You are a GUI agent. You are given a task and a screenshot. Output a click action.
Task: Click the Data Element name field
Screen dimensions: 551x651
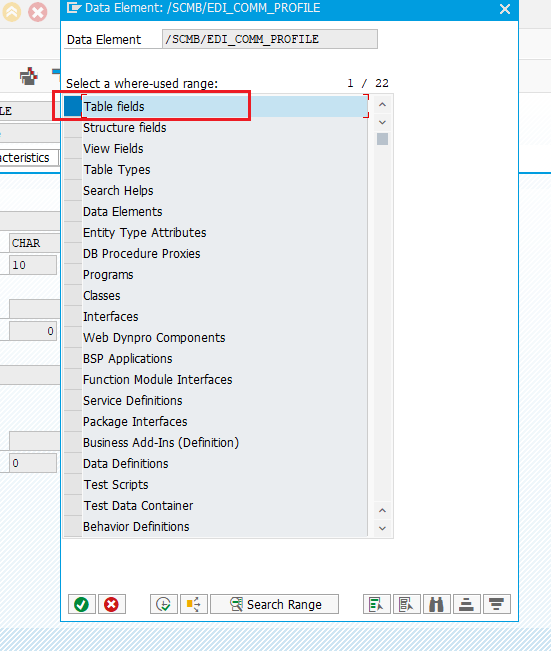(269, 39)
